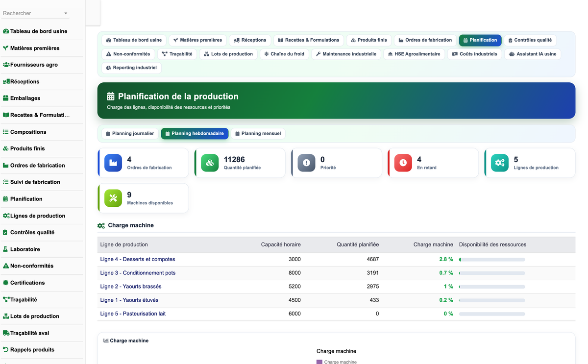The width and height of the screenshot is (588, 364).
Task: Click the 2.8 % charge value
Action: (x=446, y=259)
